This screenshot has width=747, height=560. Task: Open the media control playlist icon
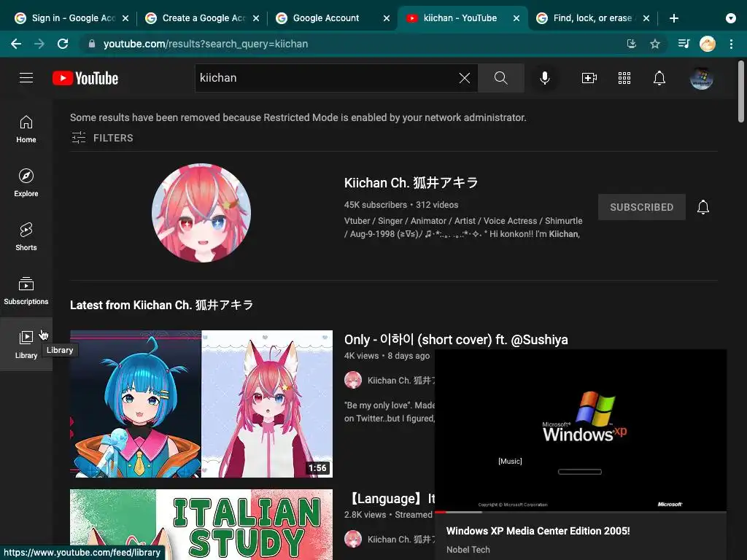684,44
